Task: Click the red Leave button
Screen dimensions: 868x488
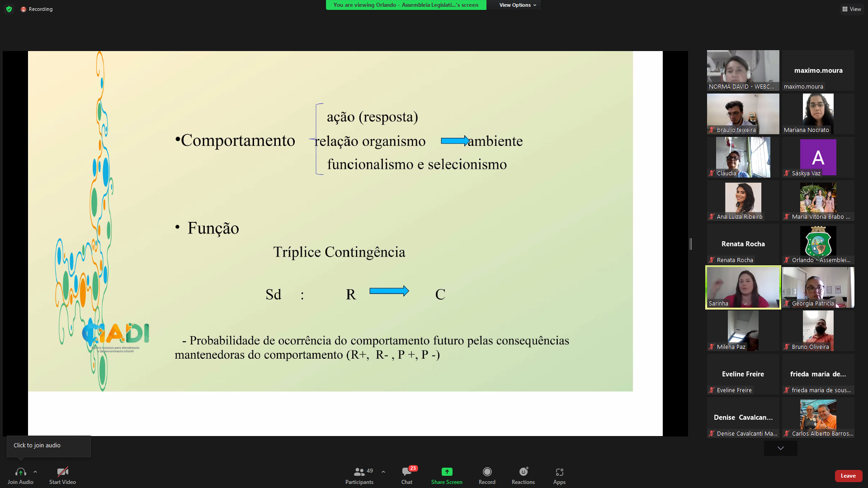Action: point(848,476)
